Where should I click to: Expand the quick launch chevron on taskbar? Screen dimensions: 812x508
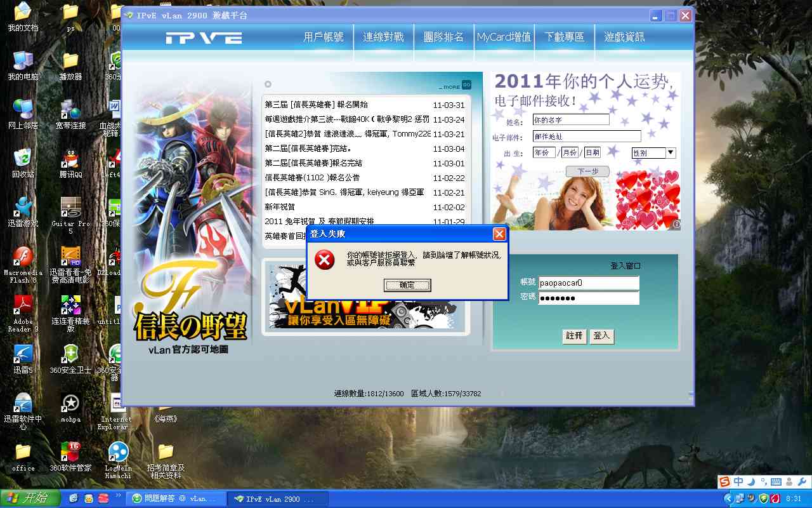pyautogui.click(x=117, y=495)
